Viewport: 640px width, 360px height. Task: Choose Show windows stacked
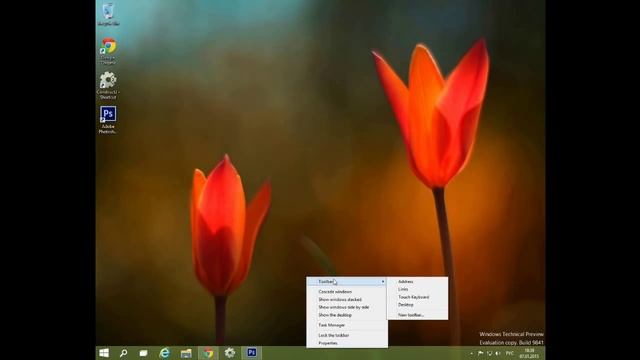tap(346, 300)
